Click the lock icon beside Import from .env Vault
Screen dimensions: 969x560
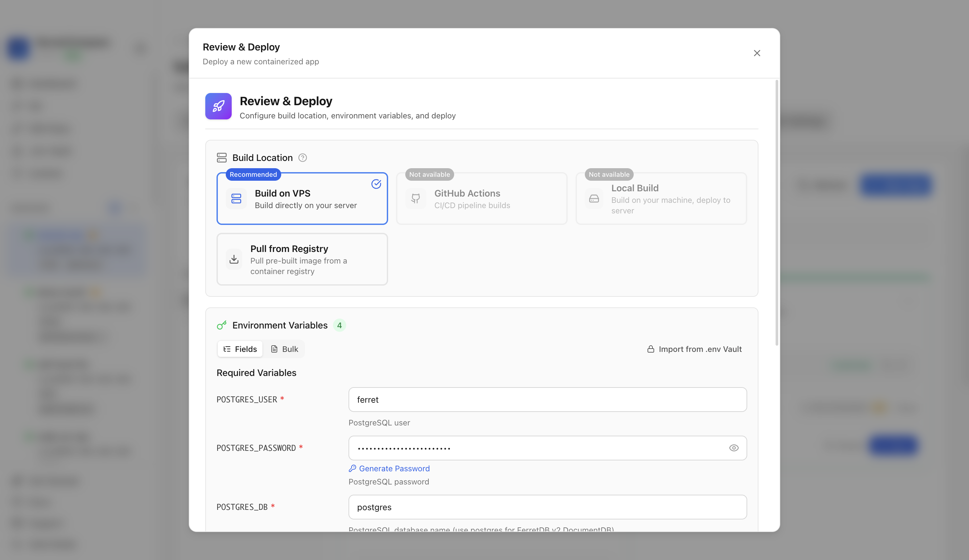(x=651, y=349)
